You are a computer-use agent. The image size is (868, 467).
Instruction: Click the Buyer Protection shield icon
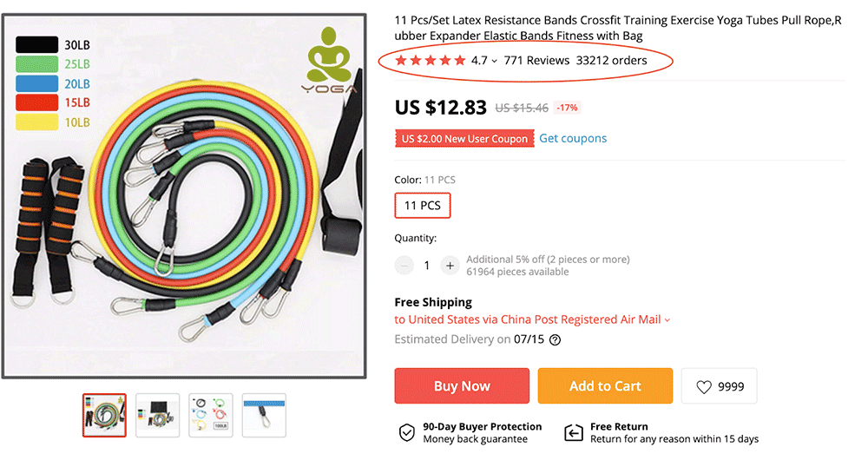(x=406, y=432)
